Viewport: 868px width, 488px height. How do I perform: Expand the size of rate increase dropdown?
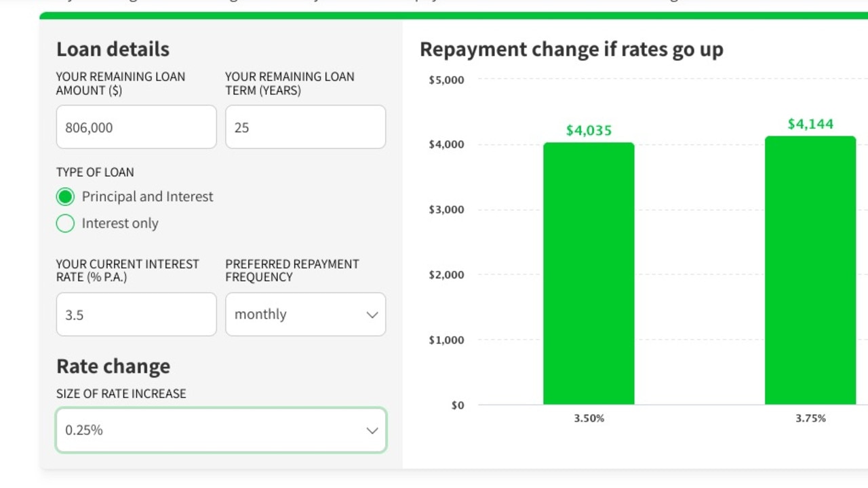click(x=221, y=430)
